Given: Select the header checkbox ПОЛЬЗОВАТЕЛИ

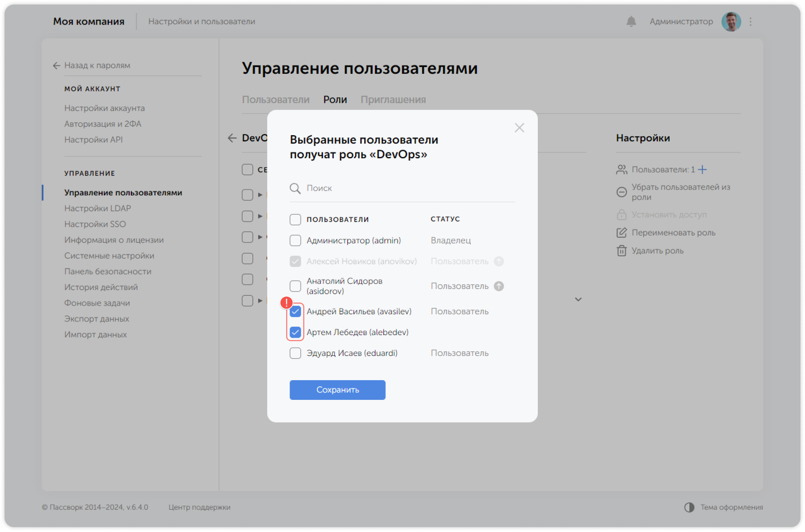Looking at the screenshot, I should 295,219.
